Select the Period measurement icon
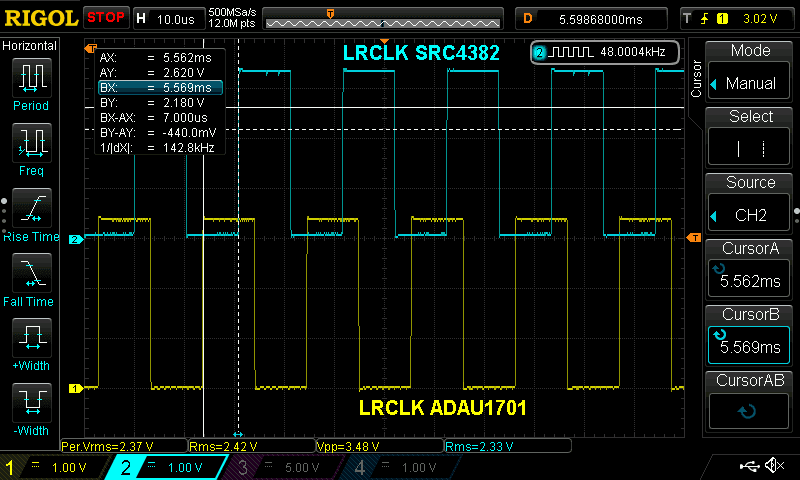The height and width of the screenshot is (480, 800). 31,77
